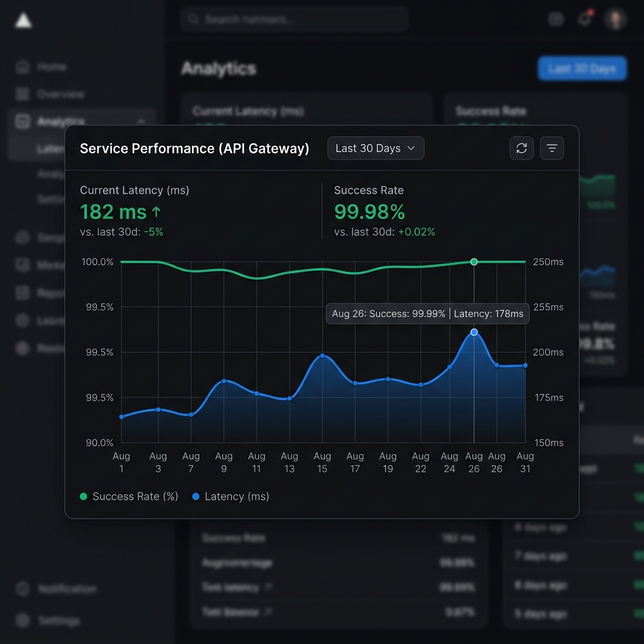Click the 200ms right-axis label

click(548, 352)
